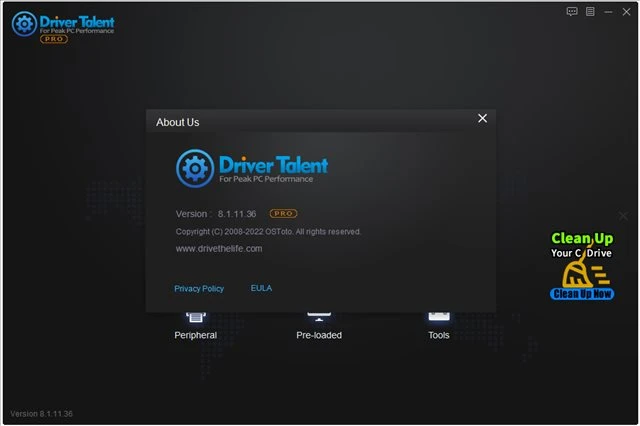Click the About Us dialog title
Screen dimensions: 640x426
pyautogui.click(x=178, y=122)
